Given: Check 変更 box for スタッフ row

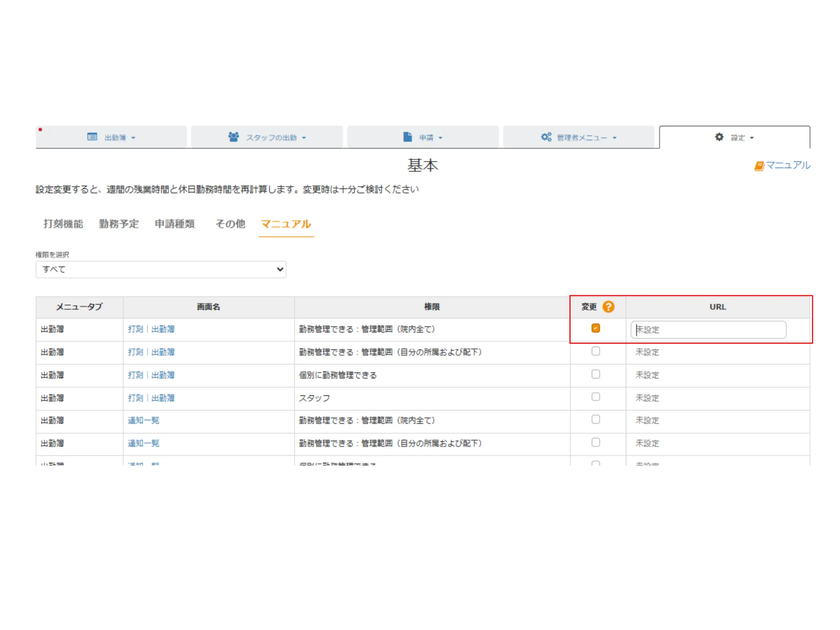Looking at the screenshot, I should pos(595,397).
